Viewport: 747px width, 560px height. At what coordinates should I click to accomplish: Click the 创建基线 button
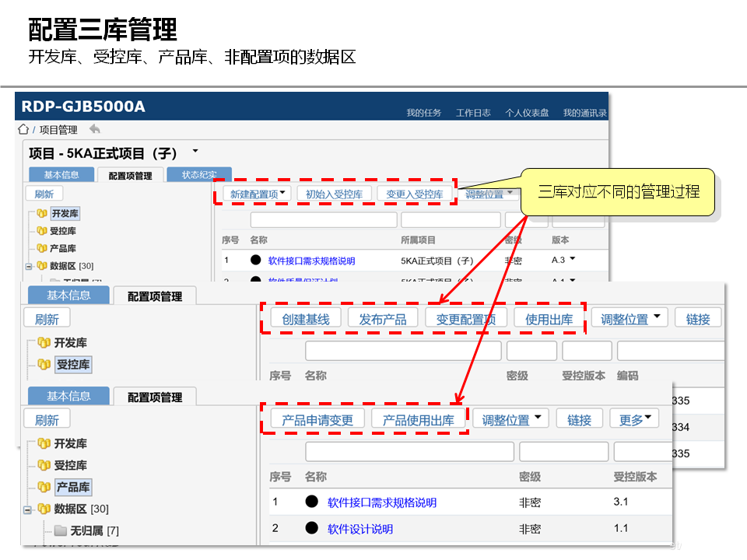pos(306,319)
